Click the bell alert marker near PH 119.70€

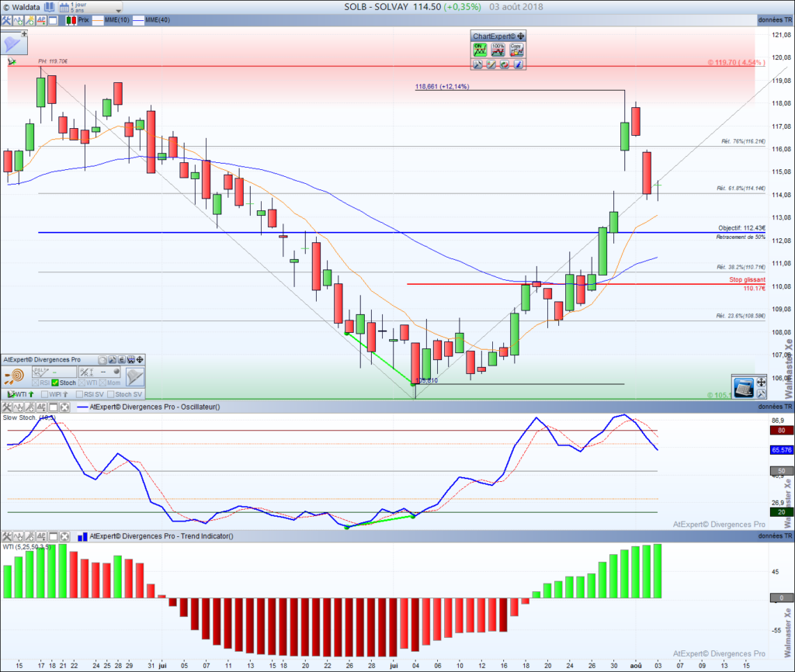coord(12,61)
